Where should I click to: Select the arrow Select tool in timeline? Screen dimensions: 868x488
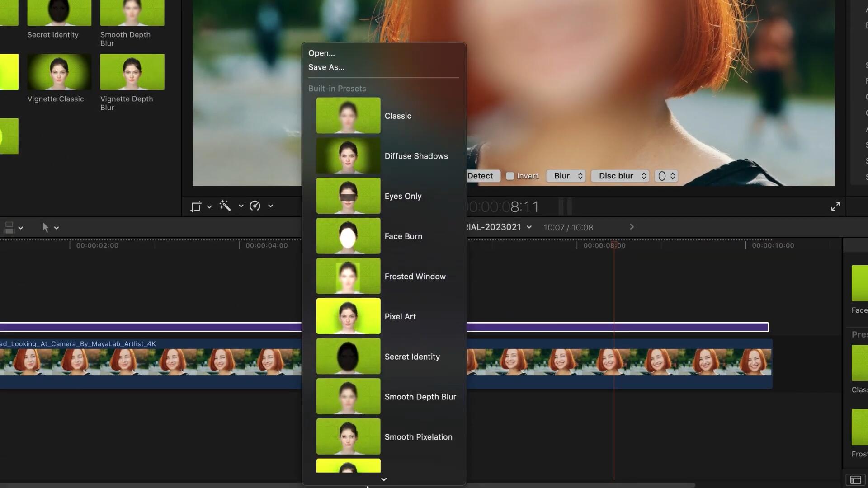tap(45, 228)
